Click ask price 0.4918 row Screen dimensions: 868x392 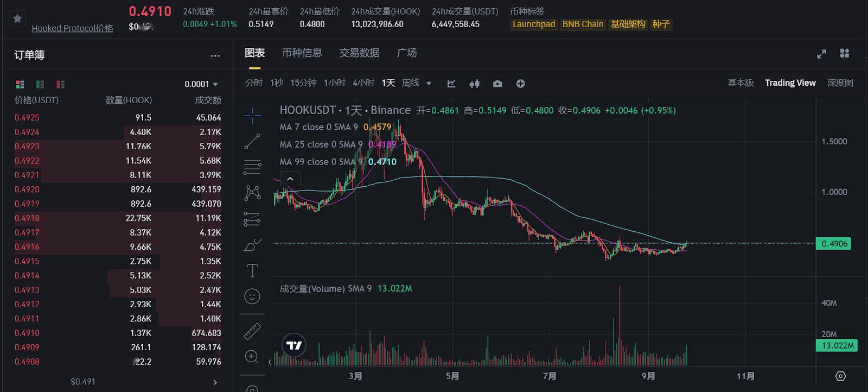coord(118,218)
